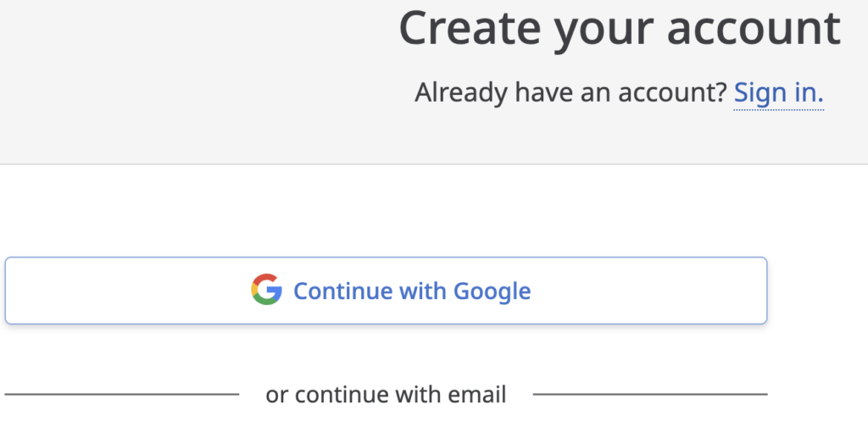The height and width of the screenshot is (432, 868).
Task: Open the Sign in link
Action: (778, 92)
